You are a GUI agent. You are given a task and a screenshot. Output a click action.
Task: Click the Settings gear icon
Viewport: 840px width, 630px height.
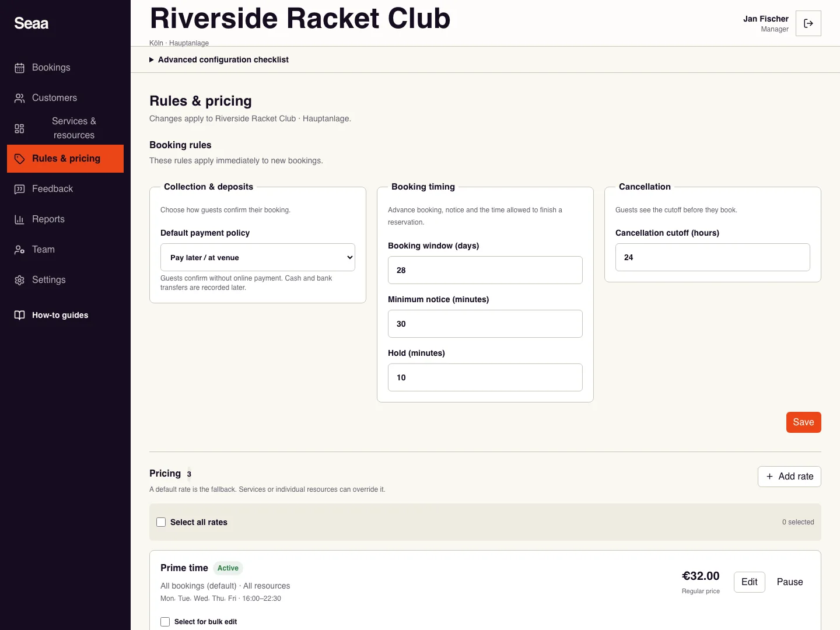coord(19,280)
